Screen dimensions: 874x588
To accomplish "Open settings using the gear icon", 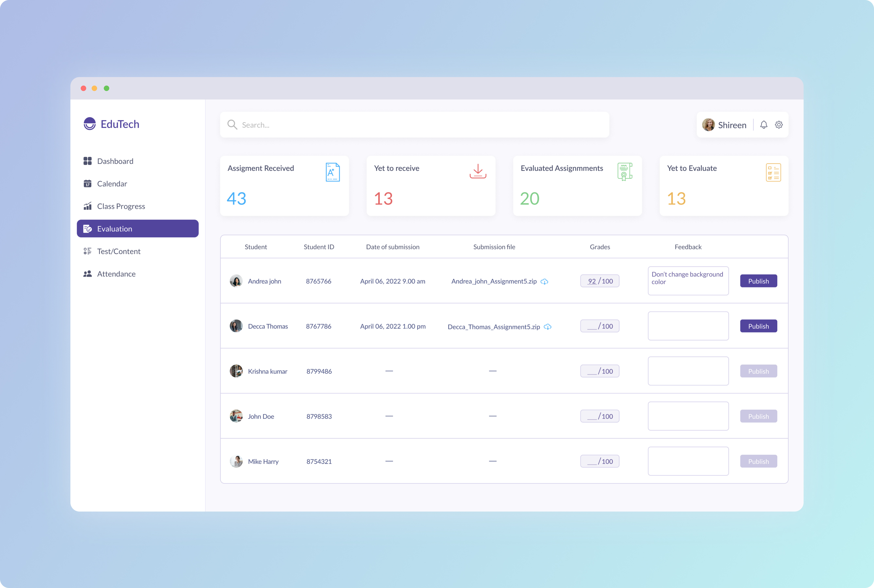I will 779,125.
